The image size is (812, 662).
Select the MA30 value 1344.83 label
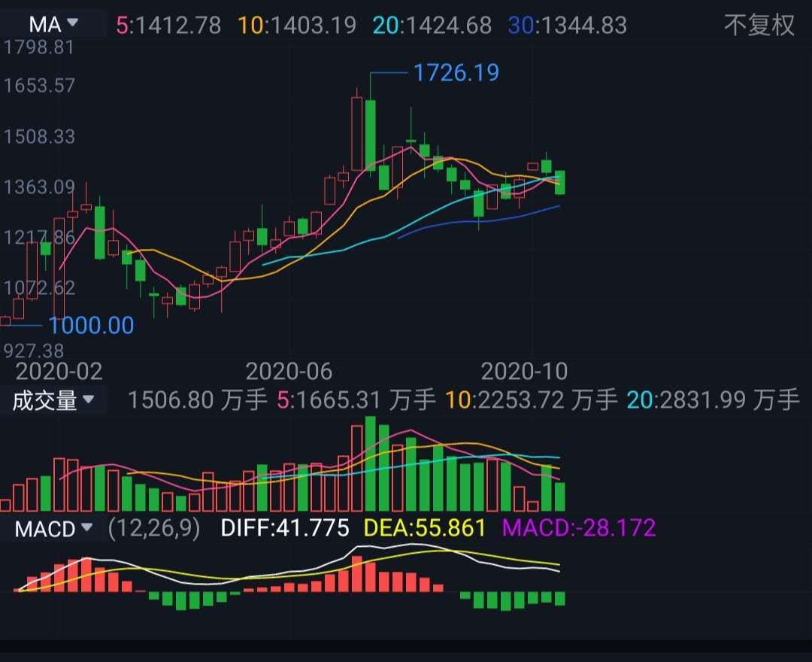[x=568, y=25]
